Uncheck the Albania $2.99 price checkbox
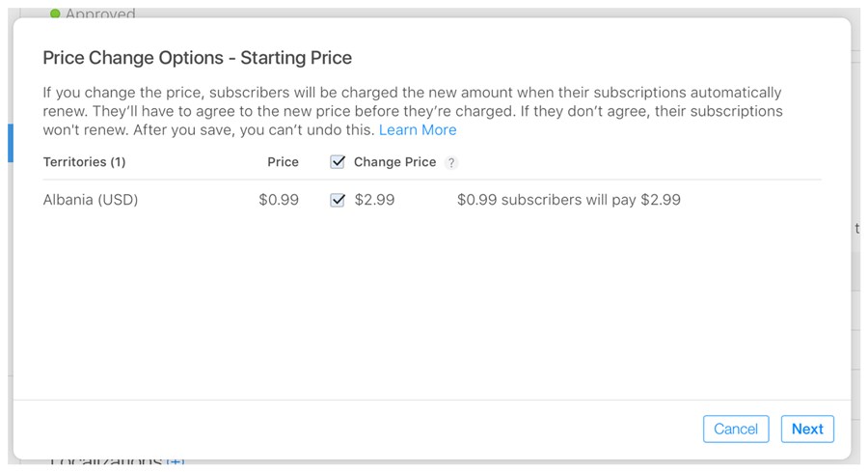Screen dimensions: 868x472 coord(338,200)
